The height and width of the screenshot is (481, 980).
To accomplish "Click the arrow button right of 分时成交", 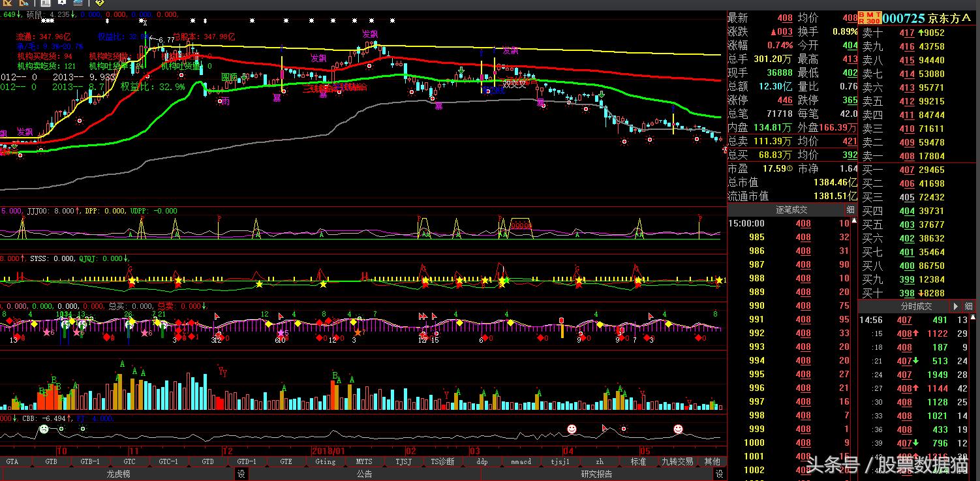I will coord(956,306).
